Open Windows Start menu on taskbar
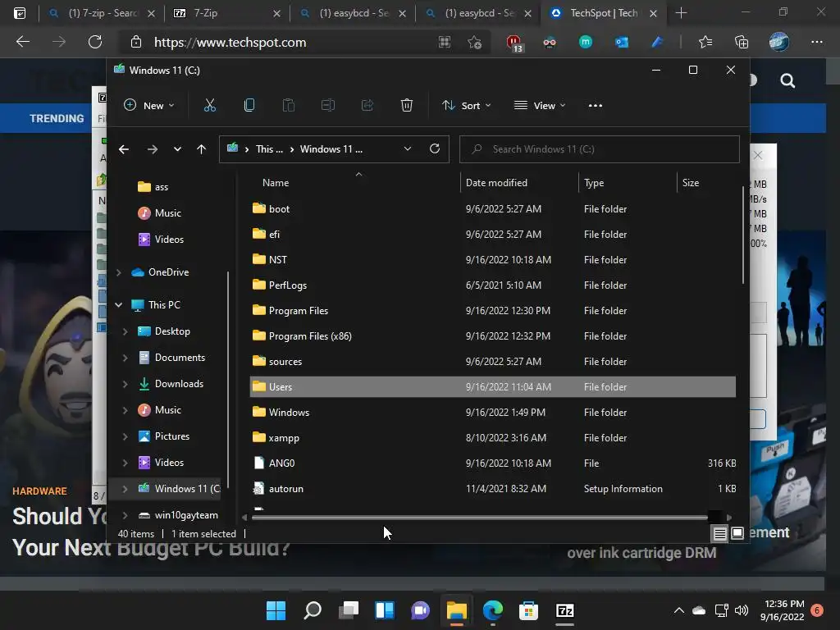The height and width of the screenshot is (630, 840). pyautogui.click(x=276, y=610)
